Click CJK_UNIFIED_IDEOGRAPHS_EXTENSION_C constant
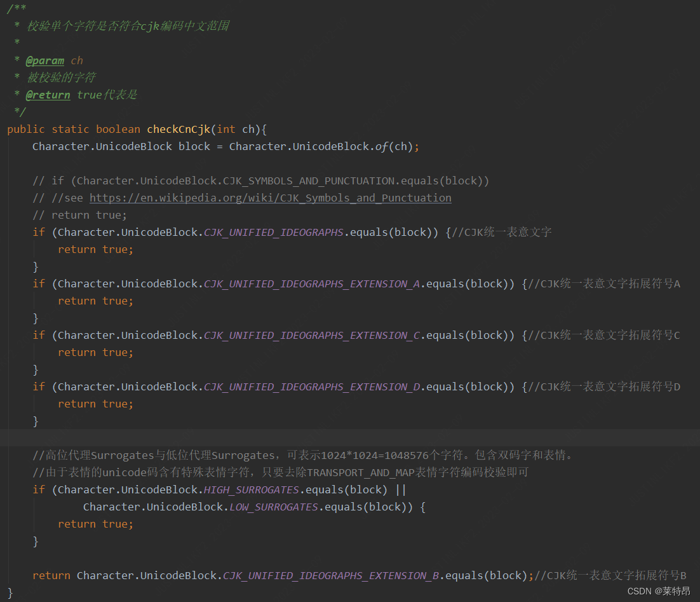Image resolution: width=700 pixels, height=602 pixels. click(x=312, y=335)
